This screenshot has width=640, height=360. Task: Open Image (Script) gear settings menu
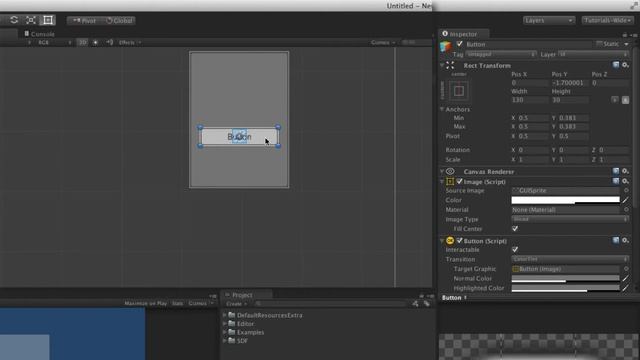pos(625,181)
